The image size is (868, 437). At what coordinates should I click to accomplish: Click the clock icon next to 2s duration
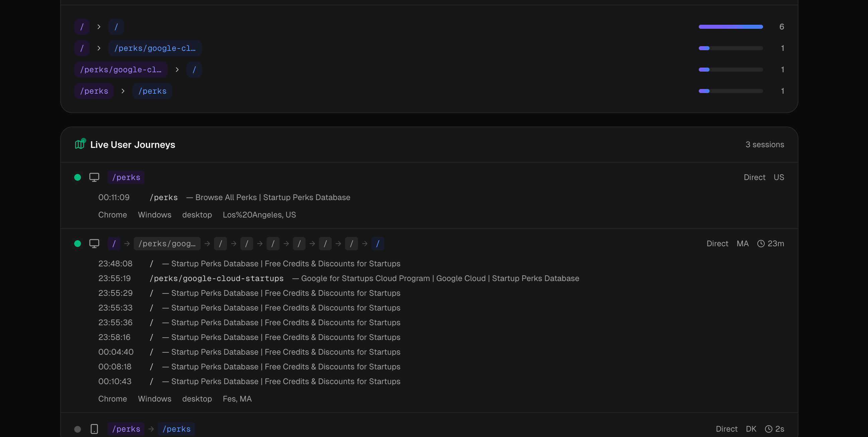tap(768, 429)
